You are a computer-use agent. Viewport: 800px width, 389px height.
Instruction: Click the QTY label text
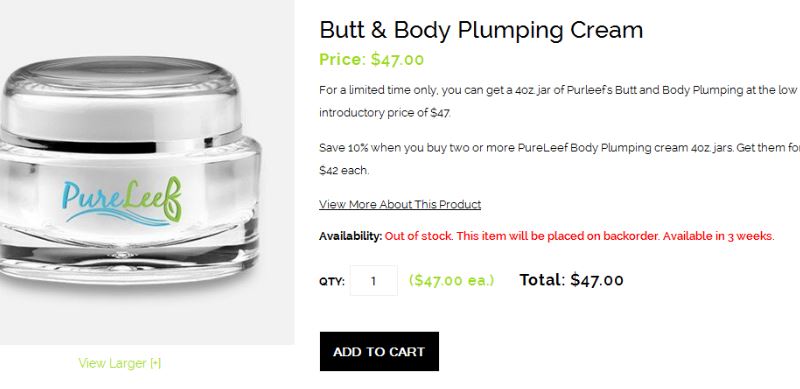tap(332, 281)
